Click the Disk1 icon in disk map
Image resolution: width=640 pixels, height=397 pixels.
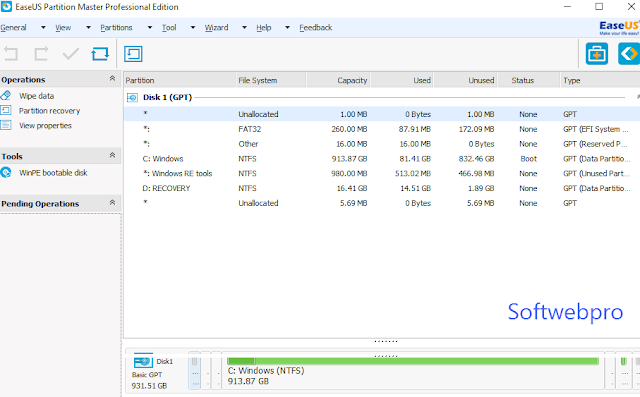pyautogui.click(x=143, y=361)
